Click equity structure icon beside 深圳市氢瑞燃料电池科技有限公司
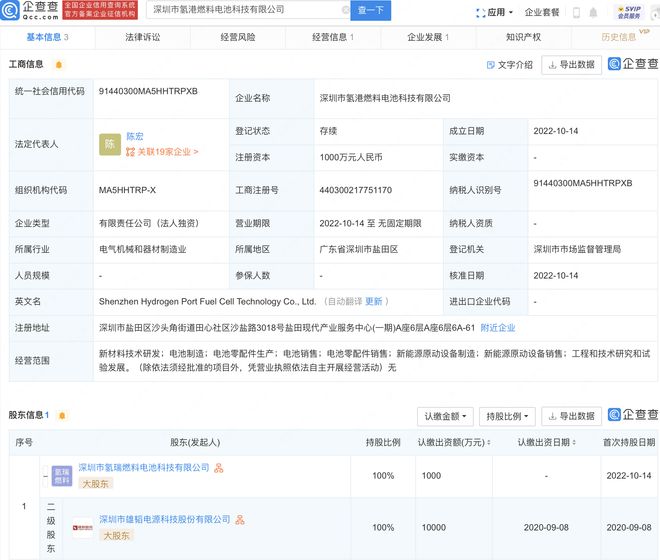Screen dimensions: 660x560 (218, 468)
